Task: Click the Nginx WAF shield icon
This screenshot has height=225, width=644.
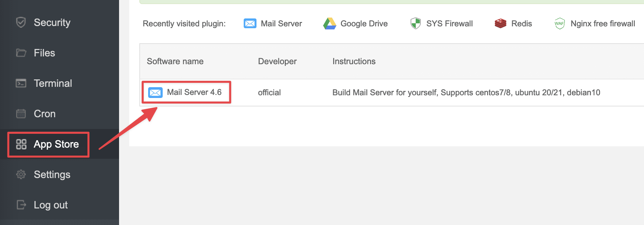Action: tap(559, 24)
